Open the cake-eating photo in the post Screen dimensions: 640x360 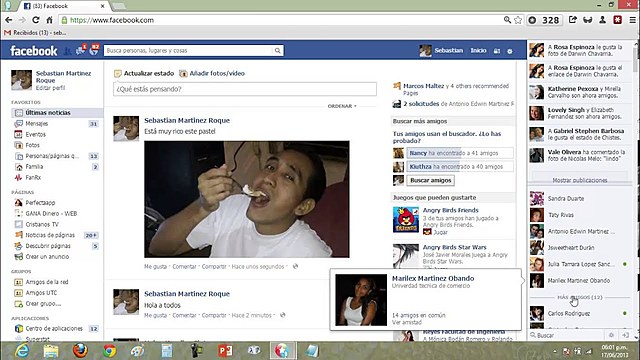click(x=247, y=199)
